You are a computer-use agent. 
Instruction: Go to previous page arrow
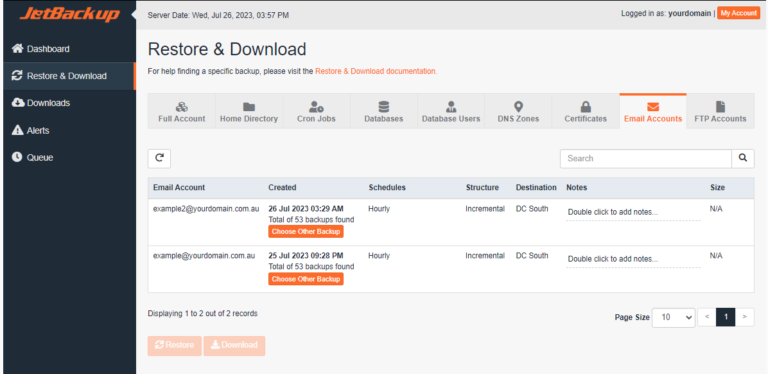click(x=707, y=317)
